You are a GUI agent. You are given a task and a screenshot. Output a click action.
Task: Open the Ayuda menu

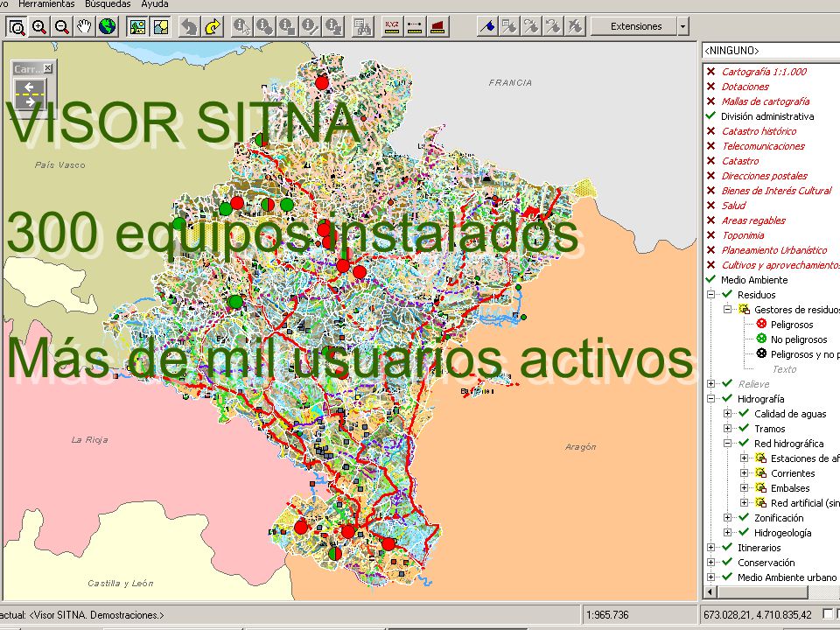click(155, 4)
